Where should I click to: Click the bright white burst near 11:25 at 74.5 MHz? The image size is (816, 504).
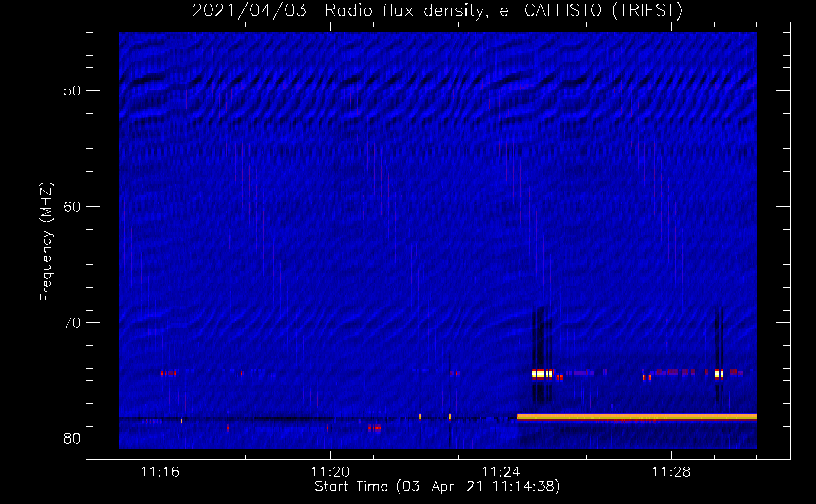[x=542, y=374]
